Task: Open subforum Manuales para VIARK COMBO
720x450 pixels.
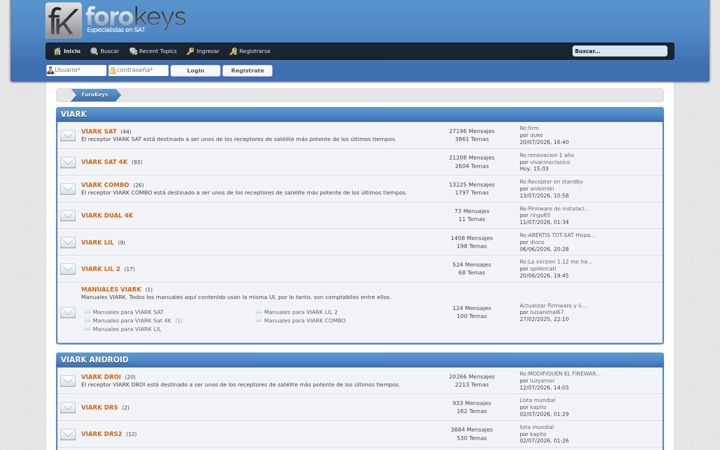Action: 305,321
